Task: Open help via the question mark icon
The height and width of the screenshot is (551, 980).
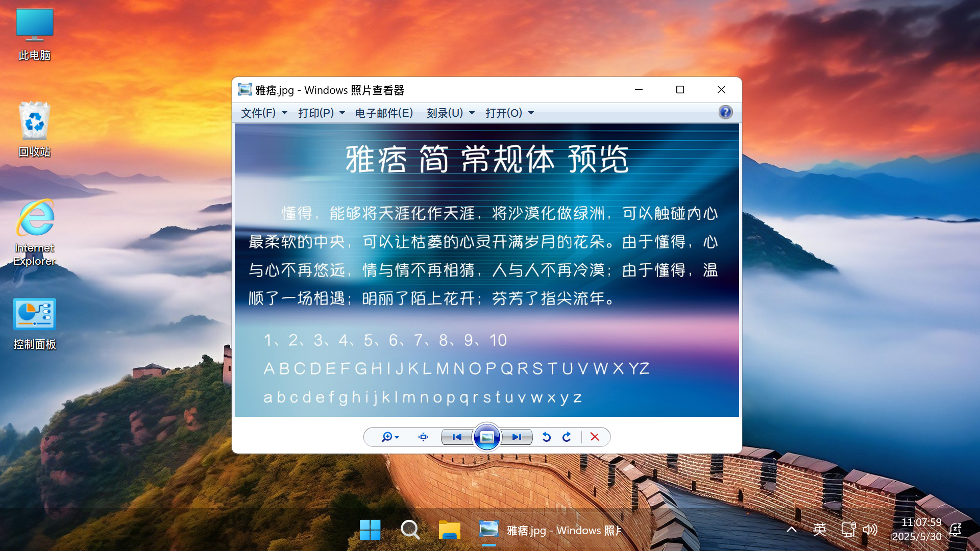Action: (x=725, y=112)
